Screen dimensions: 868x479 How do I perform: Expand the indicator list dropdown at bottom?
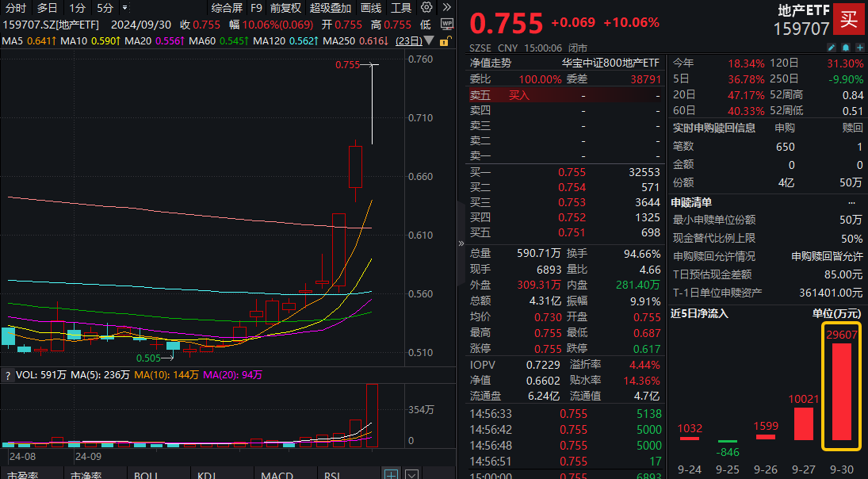click(x=411, y=474)
